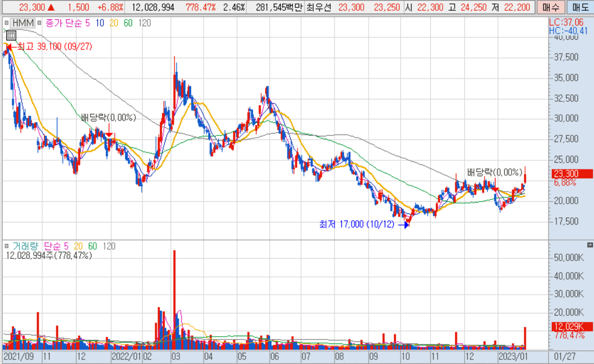This screenshot has height=364, width=594.
Task: Click the 최우선 label in the top bar
Action: (319, 7)
